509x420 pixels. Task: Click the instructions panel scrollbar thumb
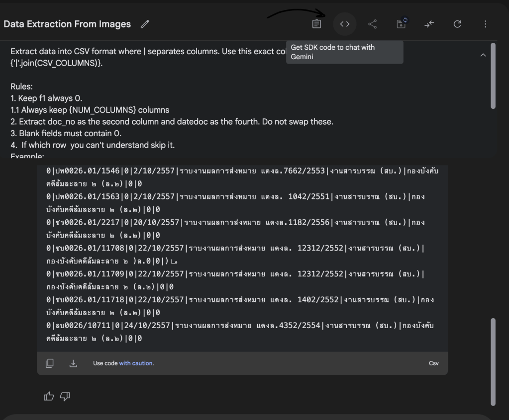pos(493,75)
